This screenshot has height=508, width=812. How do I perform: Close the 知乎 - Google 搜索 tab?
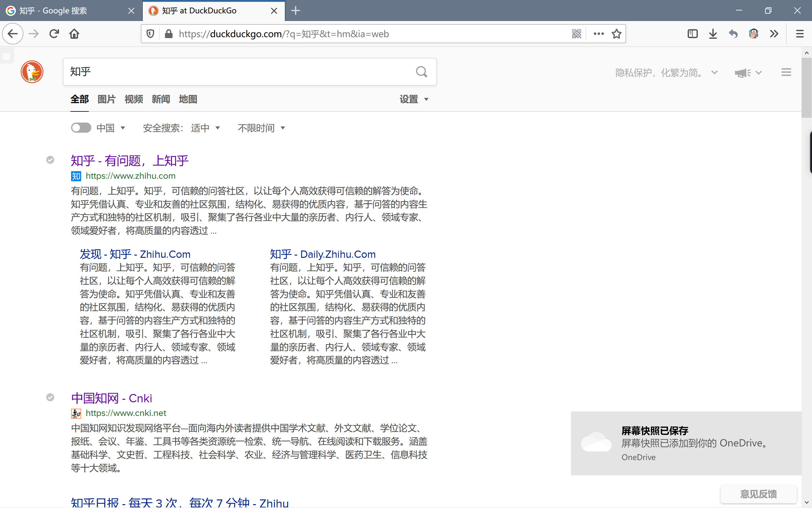coord(131,11)
